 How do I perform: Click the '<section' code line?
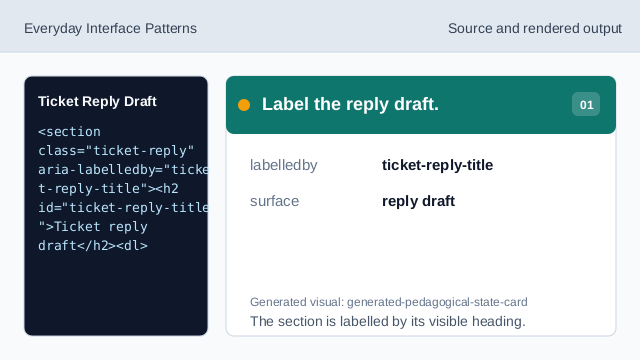pyautogui.click(x=69, y=132)
